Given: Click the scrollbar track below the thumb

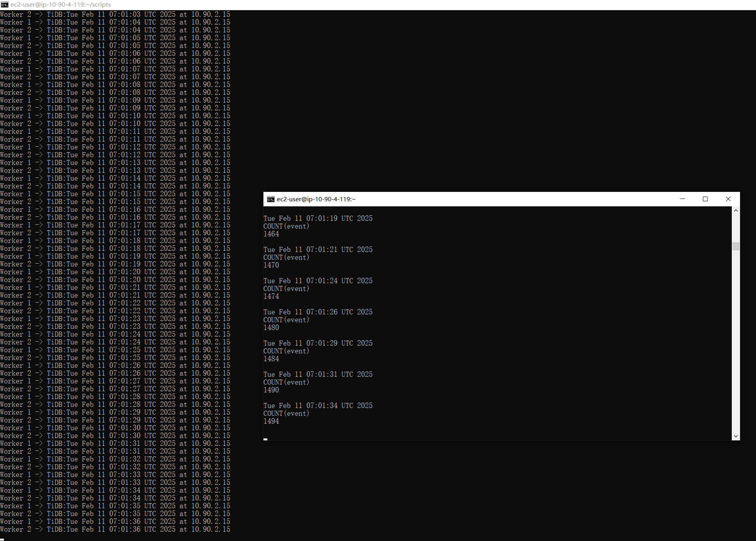Looking at the screenshot, I should (736, 343).
